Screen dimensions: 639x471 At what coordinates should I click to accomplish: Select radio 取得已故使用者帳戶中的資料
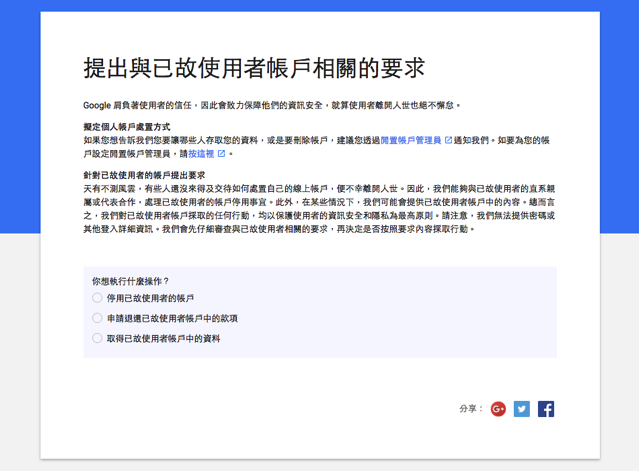pyautogui.click(x=97, y=338)
